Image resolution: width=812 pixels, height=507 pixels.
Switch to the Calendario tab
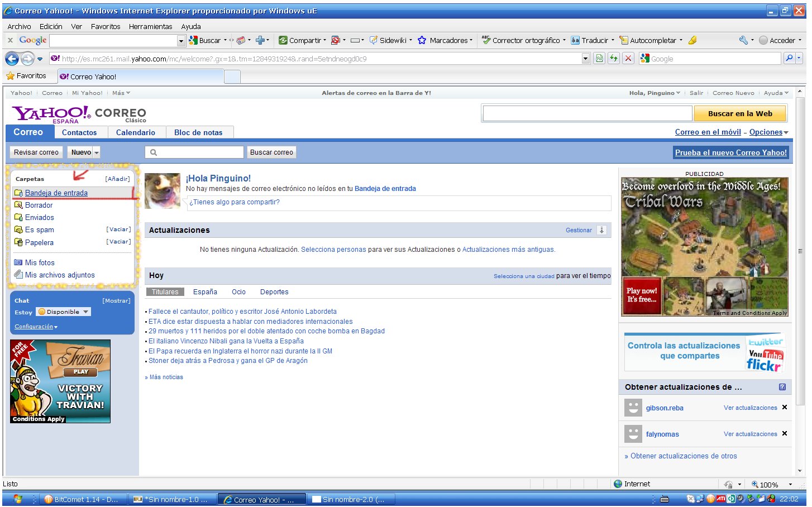[x=136, y=132]
